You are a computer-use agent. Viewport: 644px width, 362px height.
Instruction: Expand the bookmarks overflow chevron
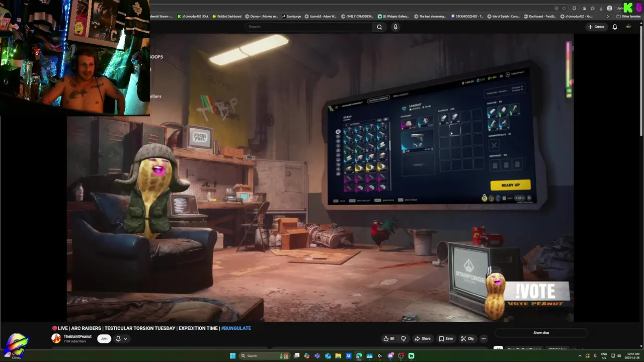tap(608, 16)
